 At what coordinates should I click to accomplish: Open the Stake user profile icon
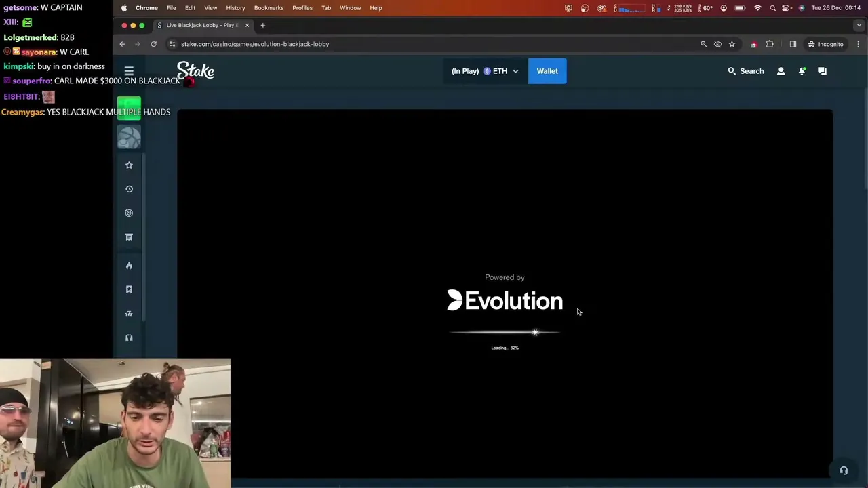[781, 71]
